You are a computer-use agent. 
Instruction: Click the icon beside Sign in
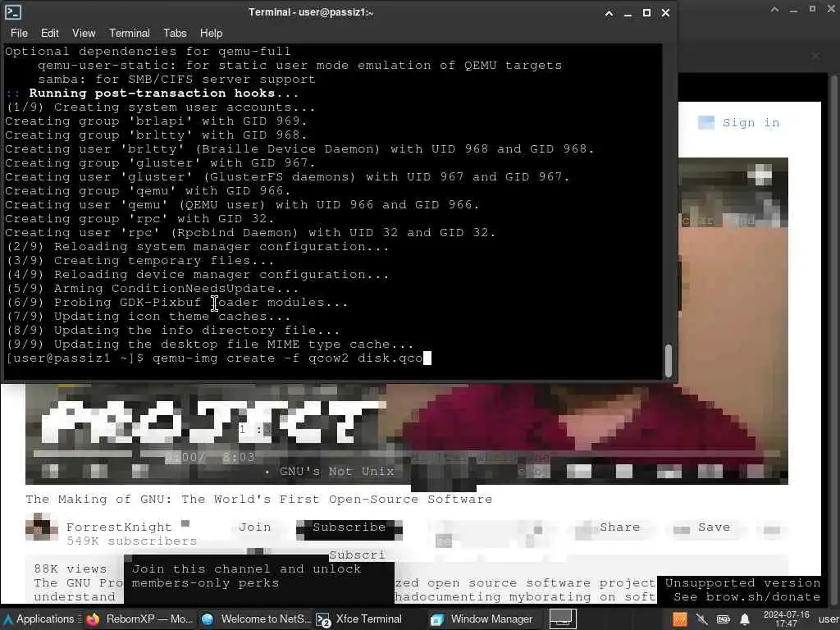(706, 123)
